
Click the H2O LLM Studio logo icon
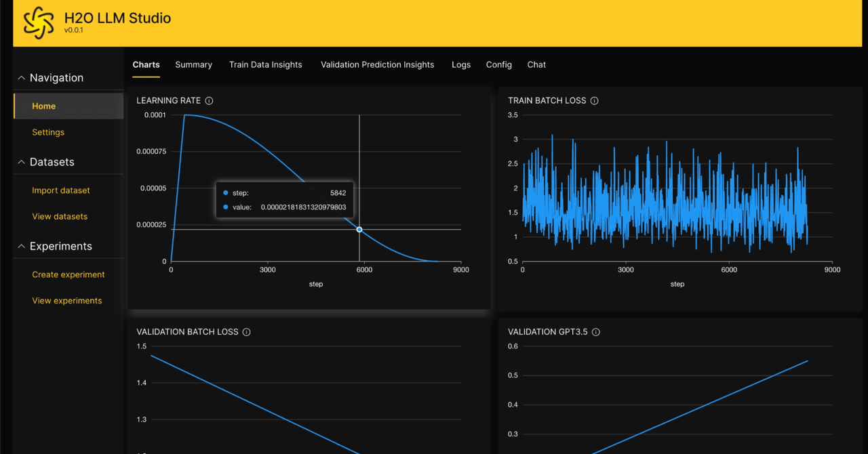click(38, 23)
